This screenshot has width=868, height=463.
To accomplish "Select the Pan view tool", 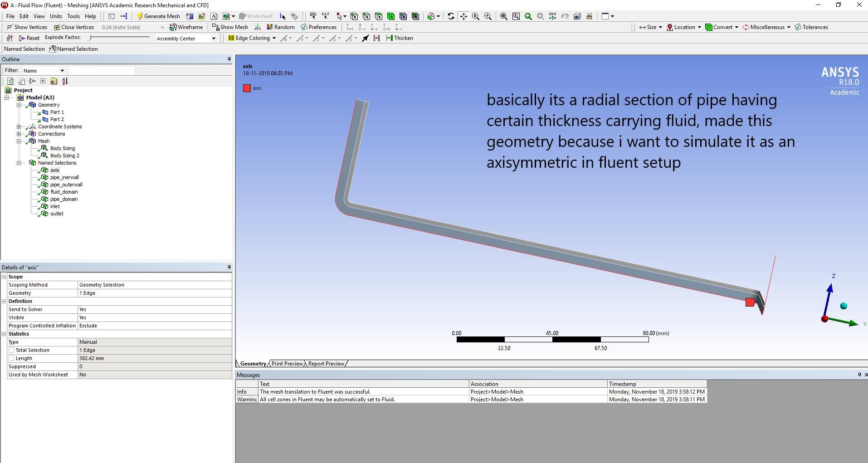I will (463, 16).
